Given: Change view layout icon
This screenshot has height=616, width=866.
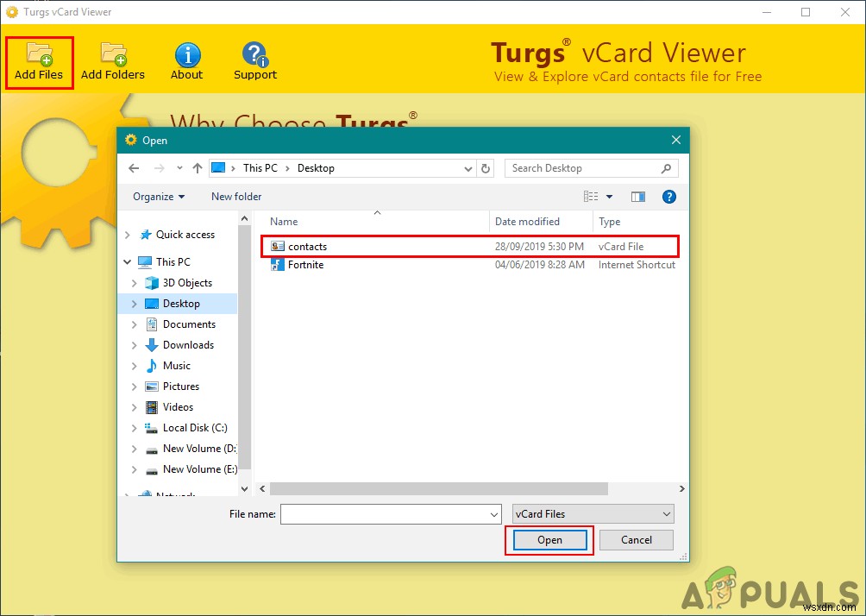Looking at the screenshot, I should pyautogui.click(x=590, y=197).
